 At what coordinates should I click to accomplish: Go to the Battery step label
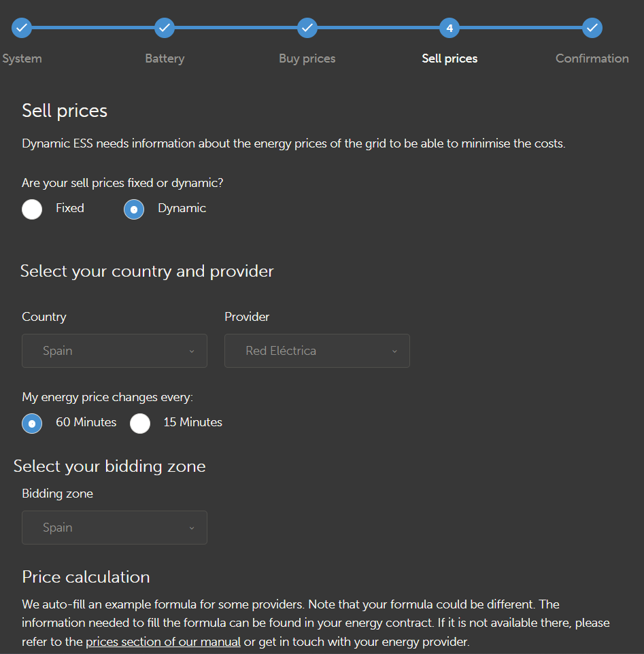coord(165,58)
